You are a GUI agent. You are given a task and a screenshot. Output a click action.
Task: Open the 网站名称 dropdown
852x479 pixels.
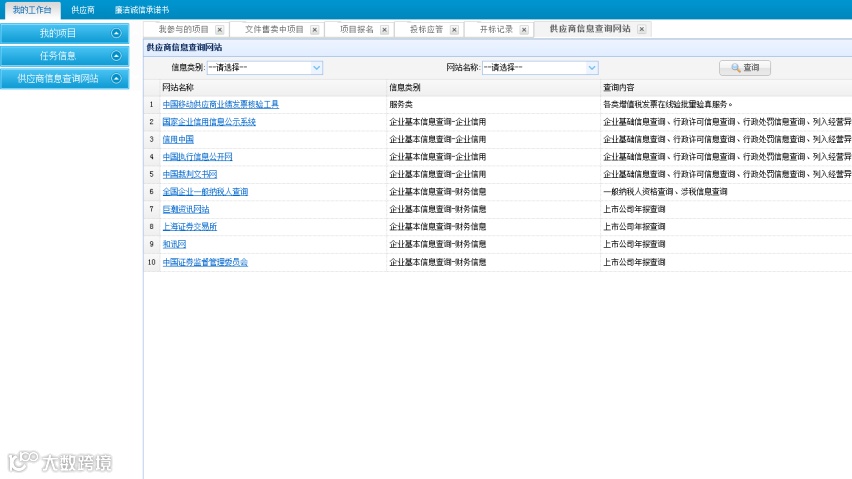[x=592, y=68]
